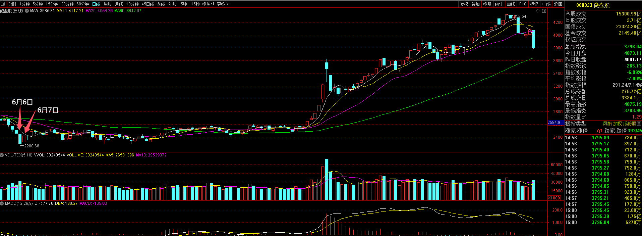Screen dimensions: 644x236
Task: Click the 2268.66 low price label
Action: pos(32,146)
